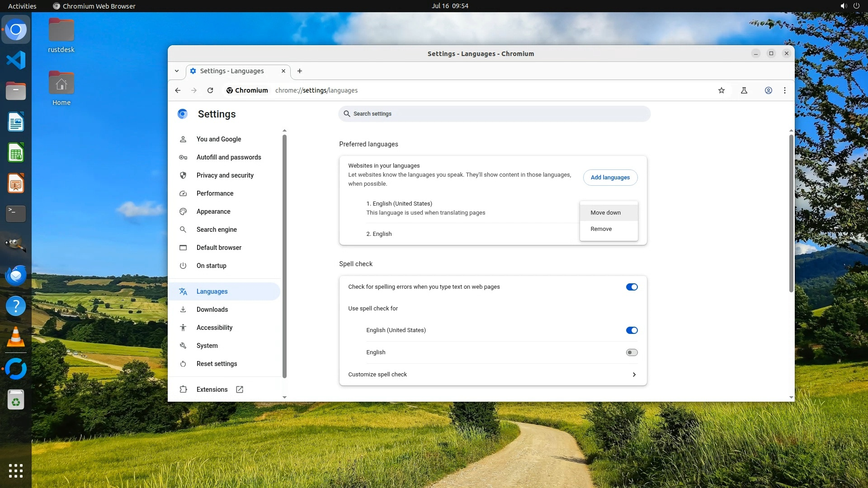Open the tab search dropdown arrow
Image resolution: width=868 pixels, height=488 pixels.
pyautogui.click(x=177, y=71)
